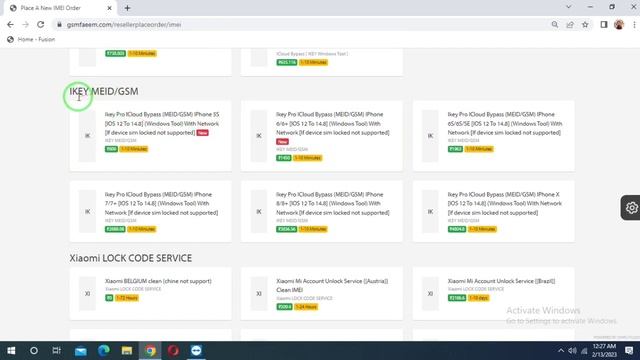Click the red New badge on iPhone 6/6+ card
The width and height of the screenshot is (640, 360).
[x=282, y=142]
